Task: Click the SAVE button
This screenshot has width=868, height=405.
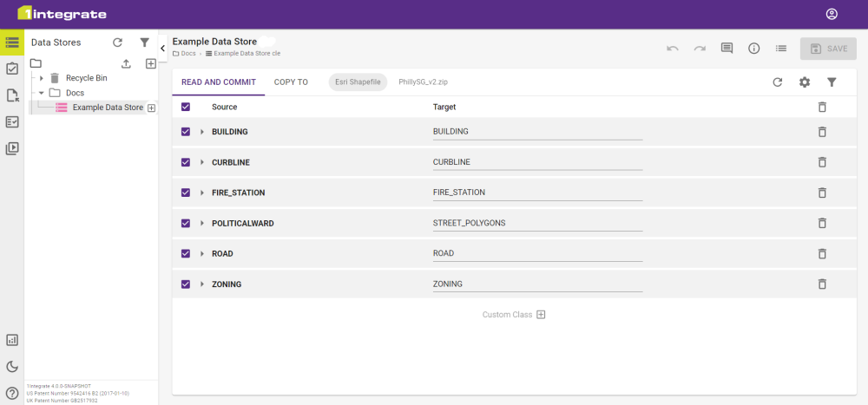Action: coord(828,49)
